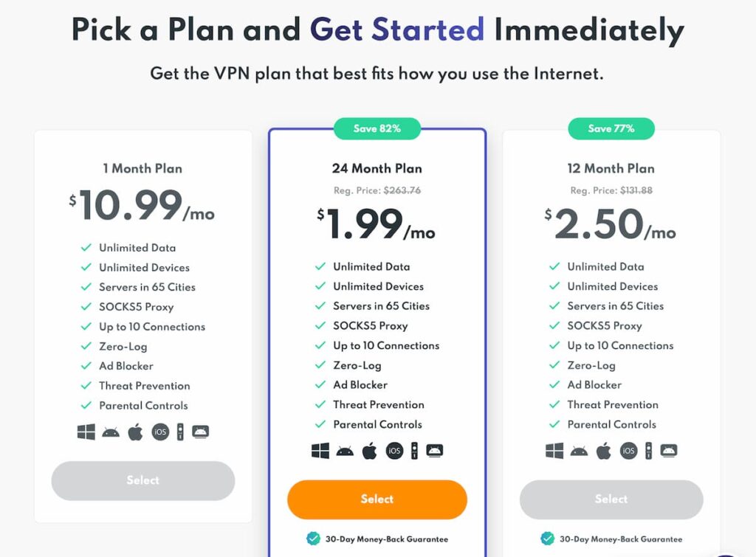Click the Windows icon in 24 Month Plan
The image size is (756, 557).
coord(320,451)
